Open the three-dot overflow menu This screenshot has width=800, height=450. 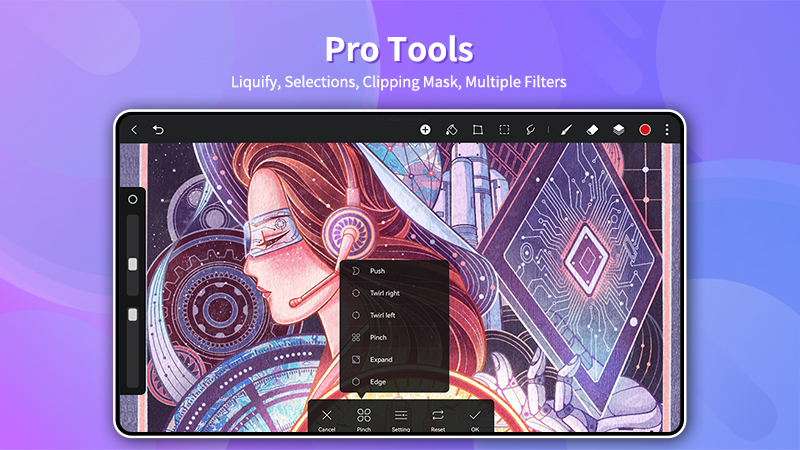[x=667, y=130]
